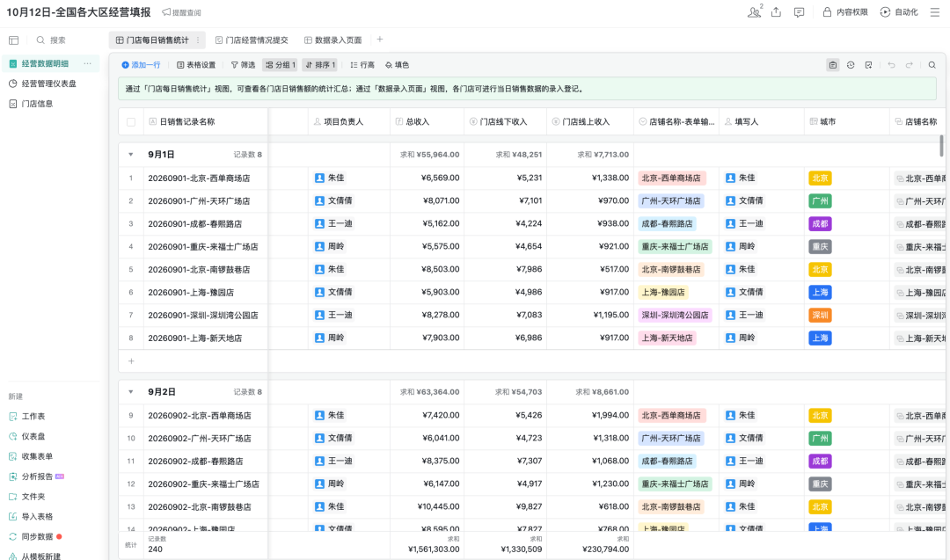Collapse the 9月1日 group

click(131, 155)
